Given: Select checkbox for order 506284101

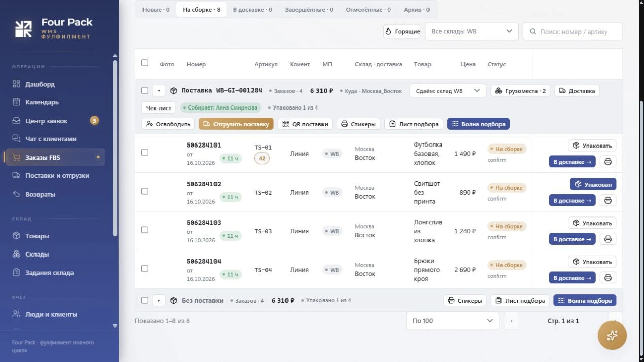Looking at the screenshot, I should [x=145, y=152].
